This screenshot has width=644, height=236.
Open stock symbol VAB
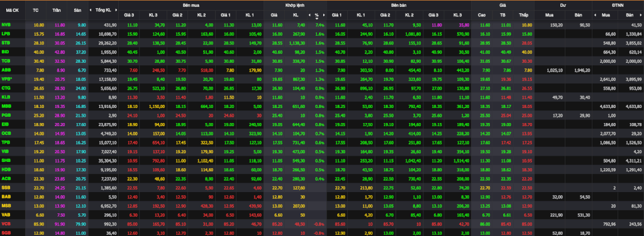coord(6,214)
